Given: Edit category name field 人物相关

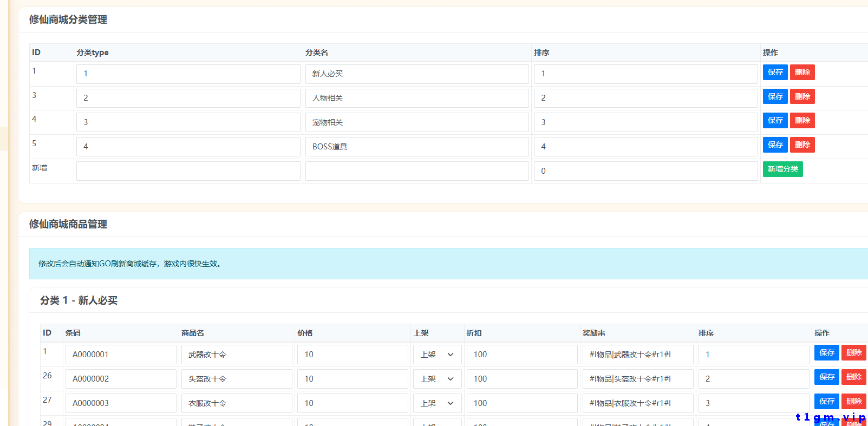Looking at the screenshot, I should 417,99.
